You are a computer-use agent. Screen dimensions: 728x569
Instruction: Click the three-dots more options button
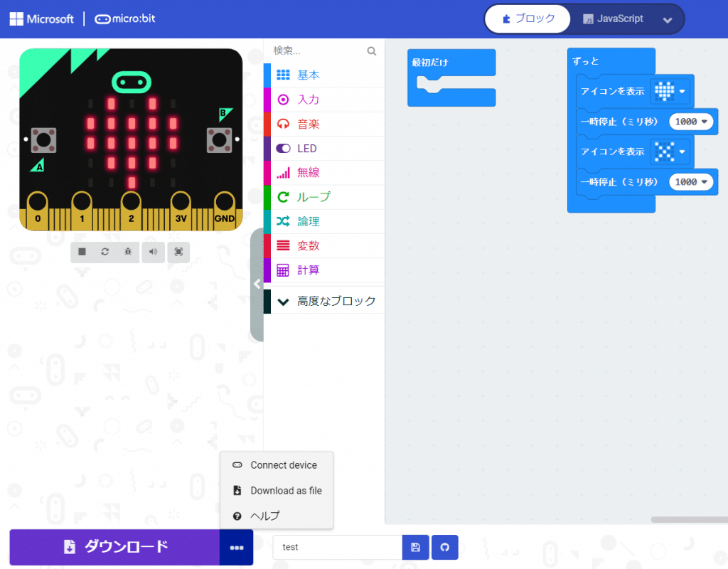click(x=237, y=548)
